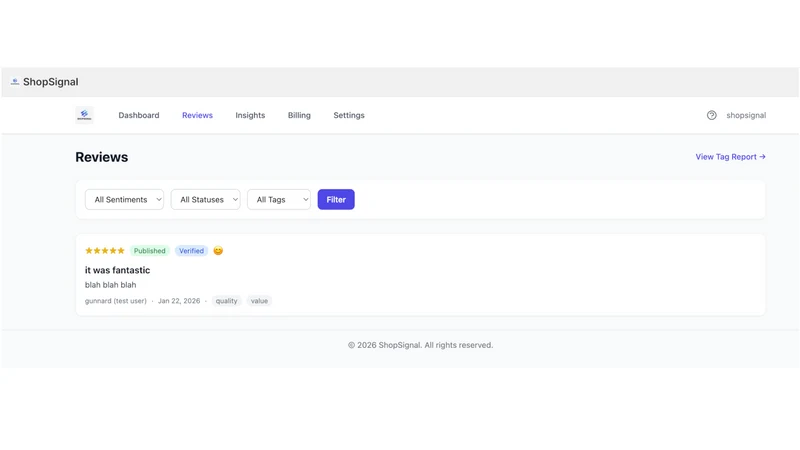Apply filters with the Filter button

click(x=336, y=199)
